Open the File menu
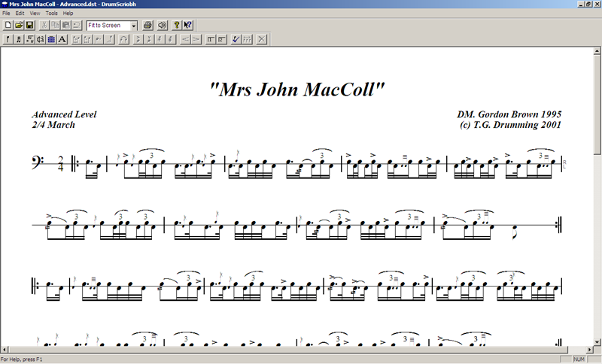The width and height of the screenshot is (602, 364). (6, 13)
